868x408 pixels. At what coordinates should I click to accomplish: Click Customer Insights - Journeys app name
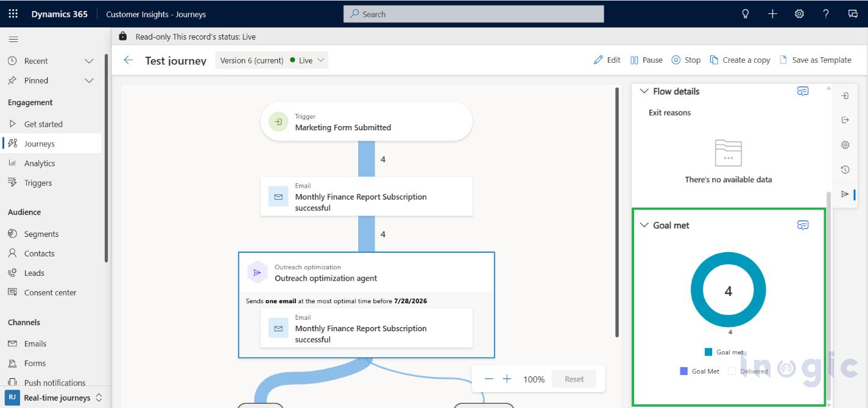[156, 14]
